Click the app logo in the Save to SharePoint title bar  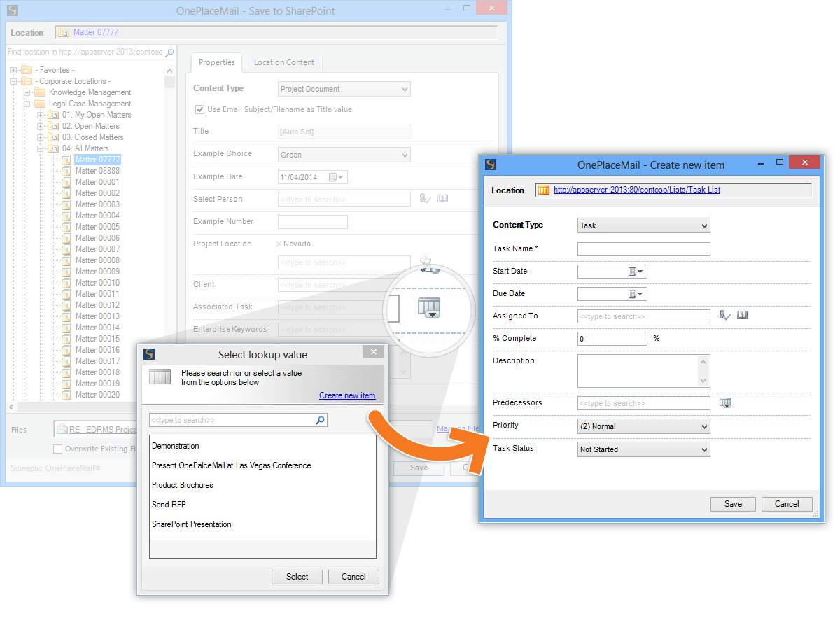[12, 10]
